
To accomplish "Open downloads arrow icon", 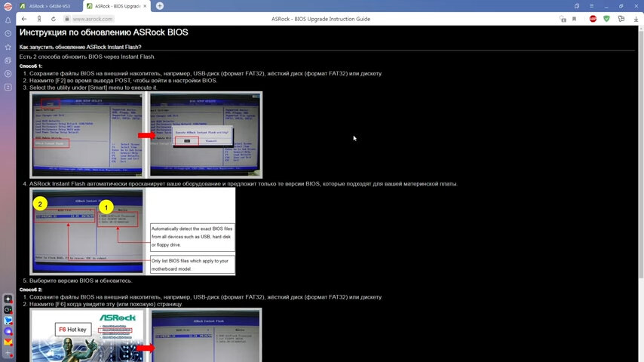I will click(636, 19).
